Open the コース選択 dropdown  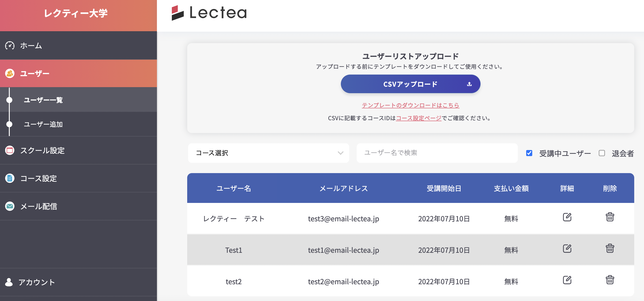pyautogui.click(x=268, y=153)
